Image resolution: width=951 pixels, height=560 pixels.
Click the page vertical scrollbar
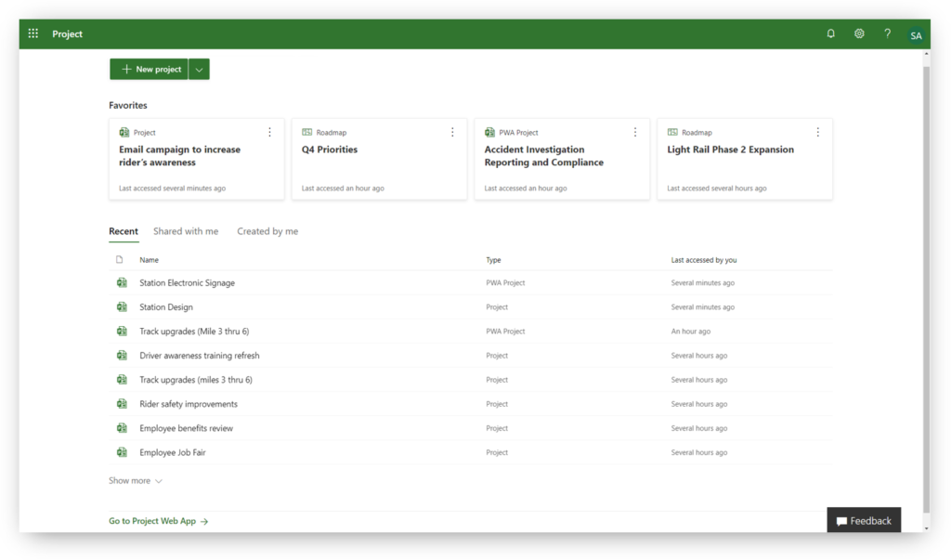[x=926, y=290]
